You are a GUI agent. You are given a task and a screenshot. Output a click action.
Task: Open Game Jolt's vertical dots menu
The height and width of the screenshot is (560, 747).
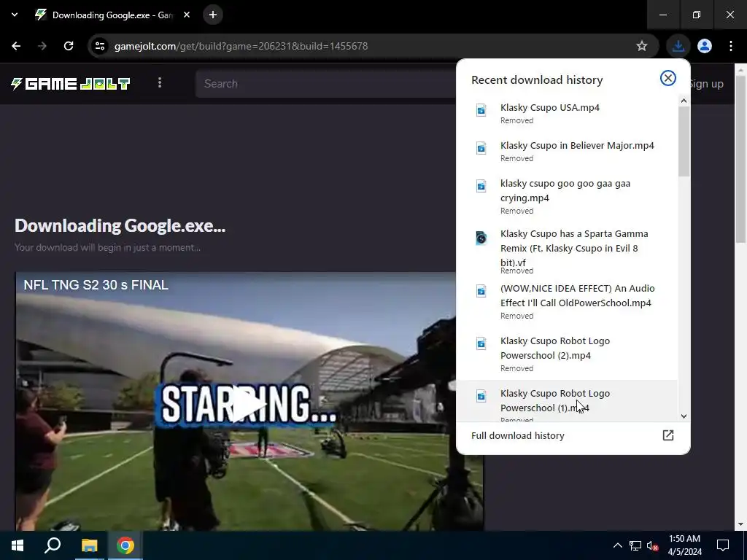(x=160, y=83)
